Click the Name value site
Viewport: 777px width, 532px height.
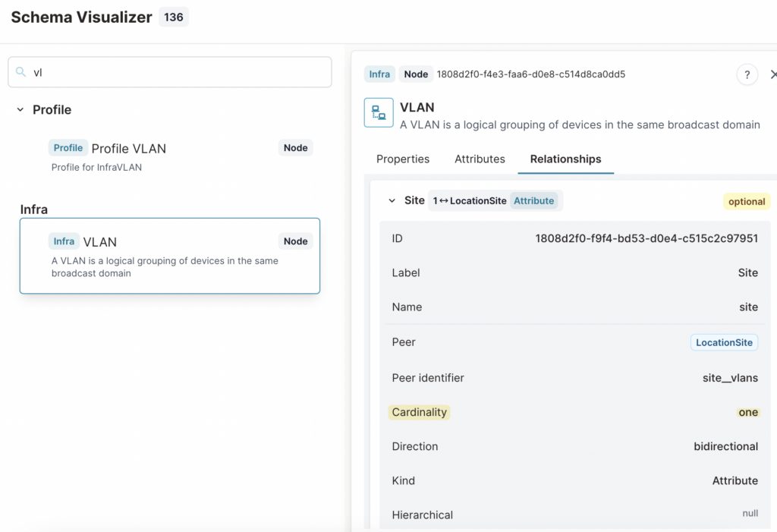748,307
